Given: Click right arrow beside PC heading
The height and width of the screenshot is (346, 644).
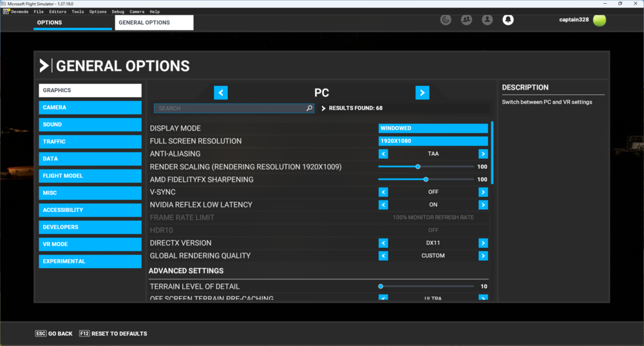Looking at the screenshot, I should [422, 93].
